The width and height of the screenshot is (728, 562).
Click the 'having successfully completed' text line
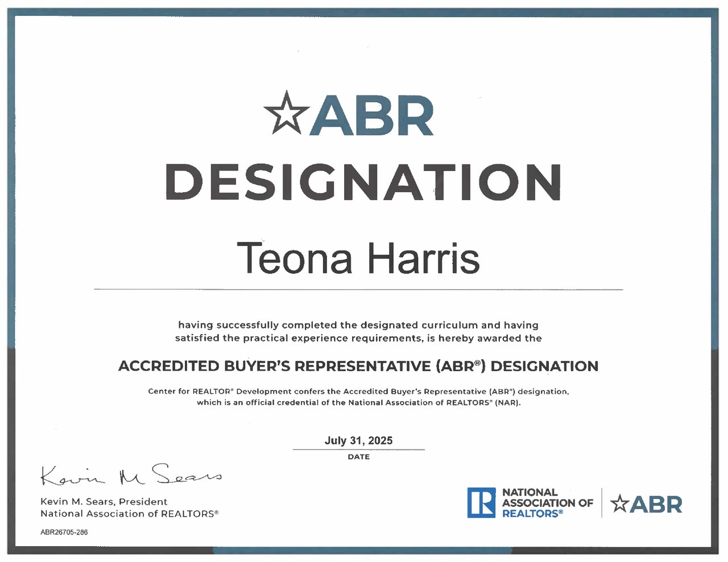tap(358, 325)
